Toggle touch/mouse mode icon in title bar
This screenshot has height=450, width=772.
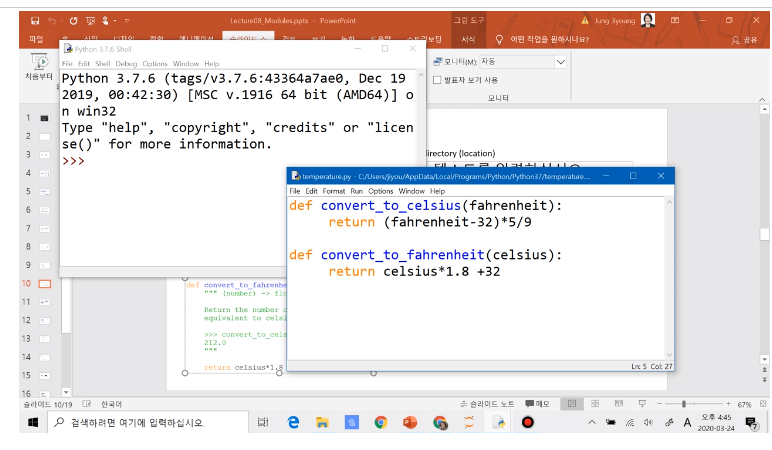[105, 21]
